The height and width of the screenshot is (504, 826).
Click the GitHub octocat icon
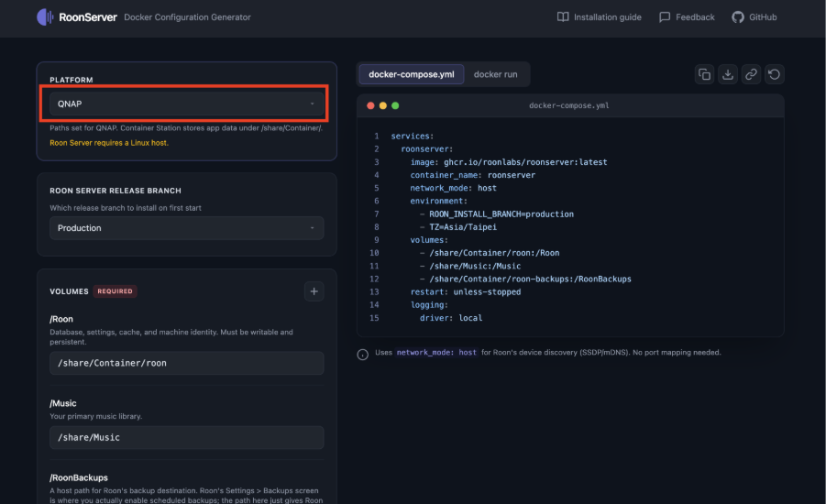point(737,16)
